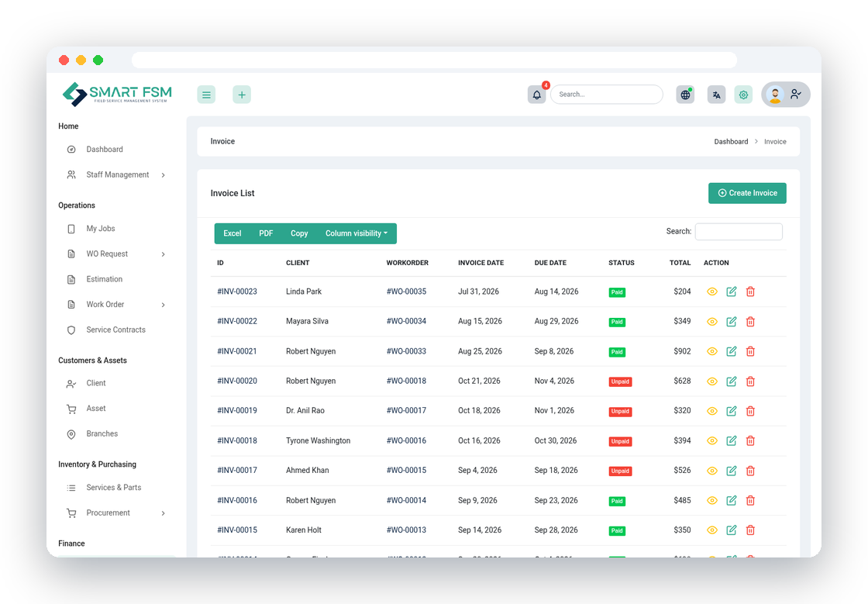Edit invoice #INV-00023
868x604 pixels.
pos(732,292)
